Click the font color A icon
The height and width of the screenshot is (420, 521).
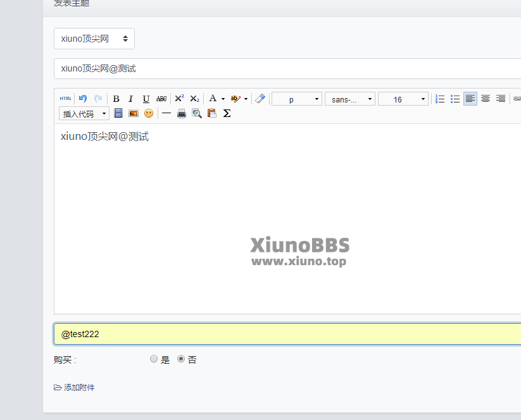pos(213,99)
